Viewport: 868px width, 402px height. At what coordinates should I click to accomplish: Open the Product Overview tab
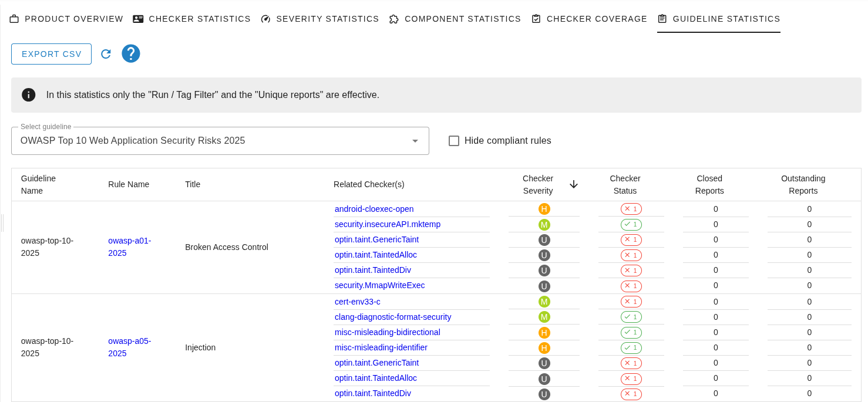pos(66,19)
